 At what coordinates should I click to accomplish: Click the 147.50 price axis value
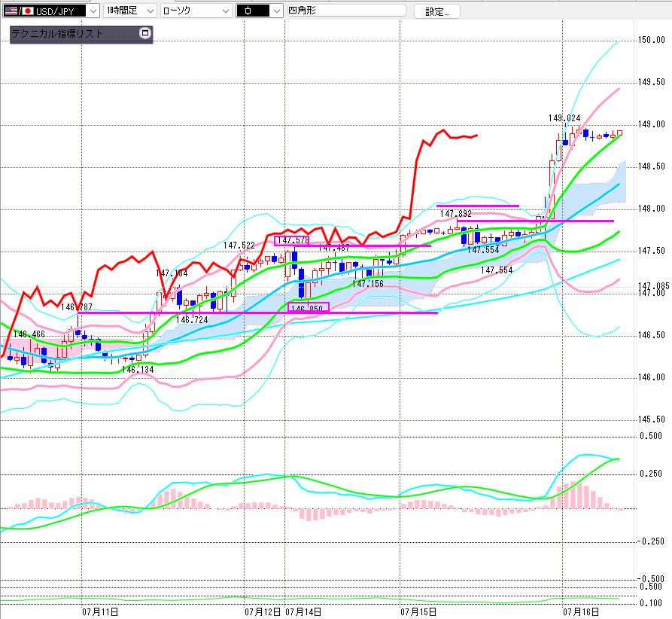coord(652,251)
